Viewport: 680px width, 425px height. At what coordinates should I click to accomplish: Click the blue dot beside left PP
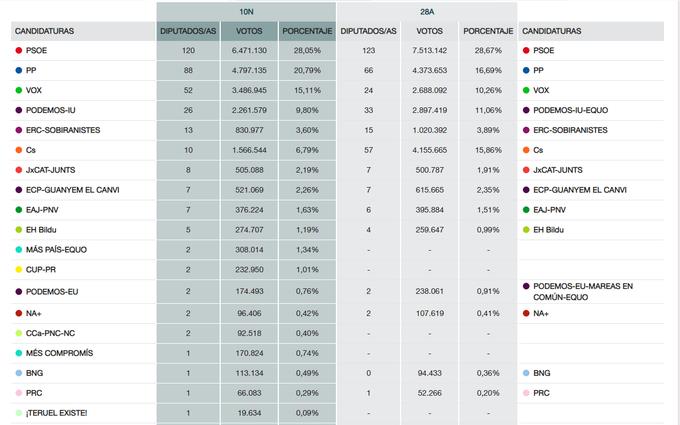click(19, 70)
